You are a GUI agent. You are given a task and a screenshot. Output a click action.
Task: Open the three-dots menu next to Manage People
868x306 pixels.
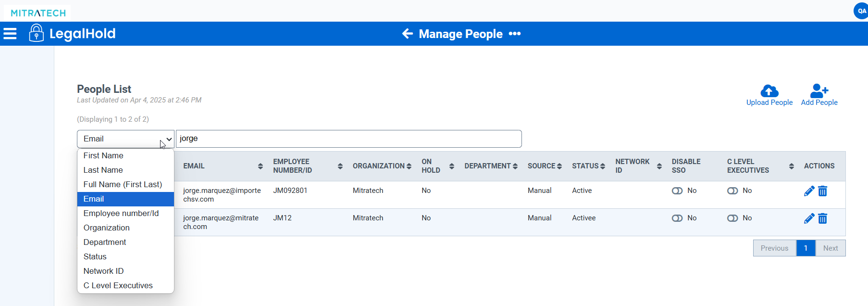515,34
